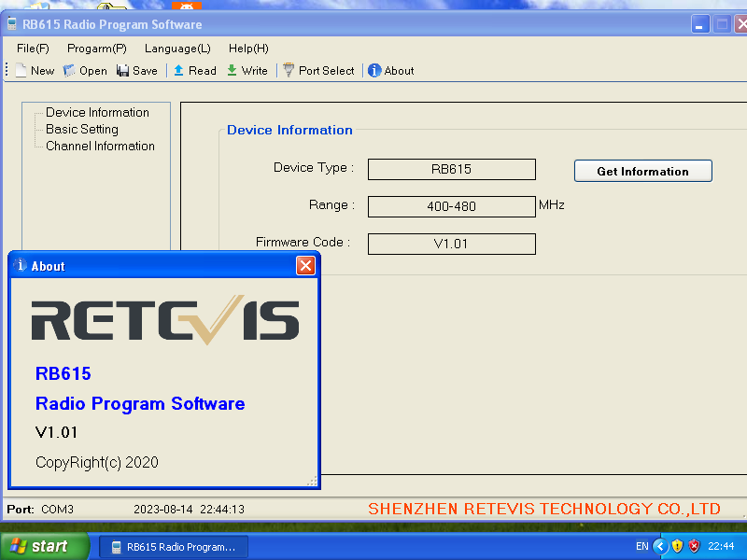The height and width of the screenshot is (560, 747).
Task: Open the Help(H) menu
Action: 248,49
